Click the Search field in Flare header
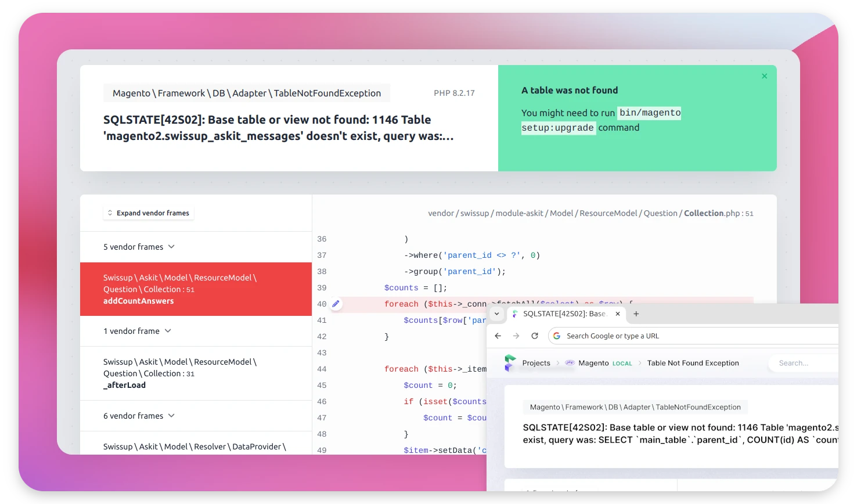This screenshot has width=857, height=504. (804, 363)
